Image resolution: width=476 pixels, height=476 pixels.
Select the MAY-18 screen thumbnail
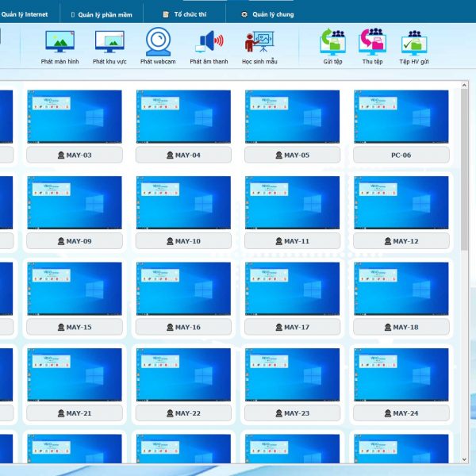click(401, 289)
